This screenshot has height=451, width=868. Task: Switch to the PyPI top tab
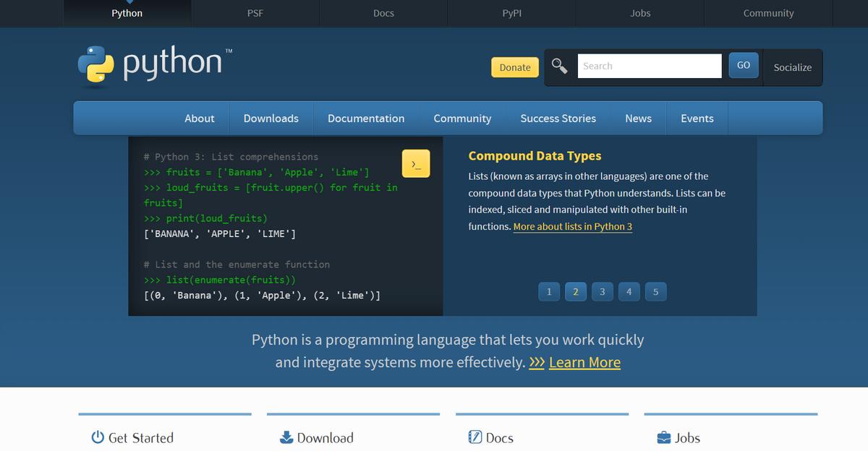511,13
